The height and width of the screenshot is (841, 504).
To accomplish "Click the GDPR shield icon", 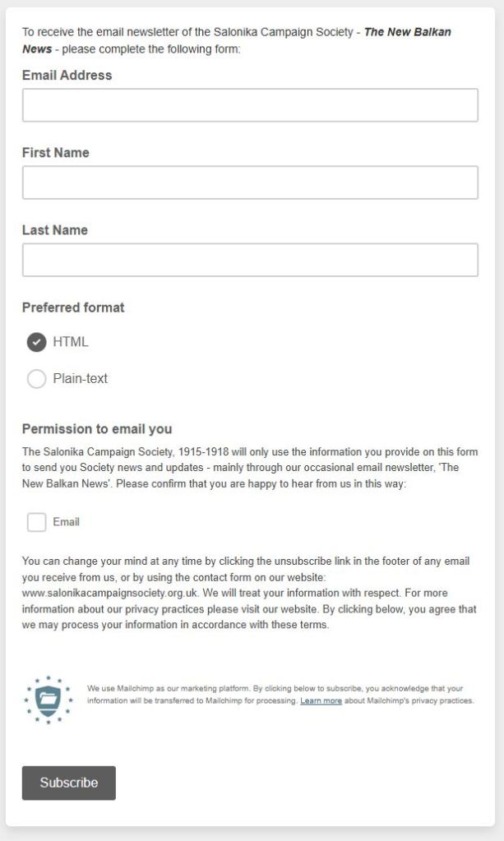I will tap(49, 700).
